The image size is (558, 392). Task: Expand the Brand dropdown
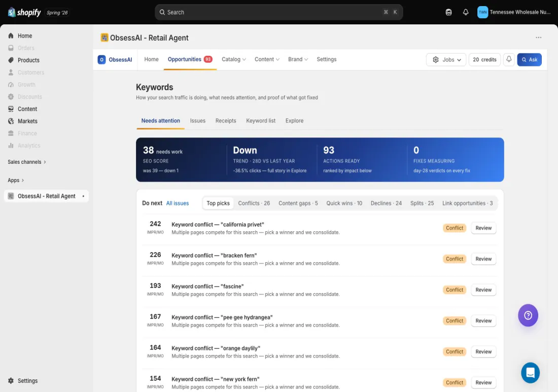coord(298,59)
